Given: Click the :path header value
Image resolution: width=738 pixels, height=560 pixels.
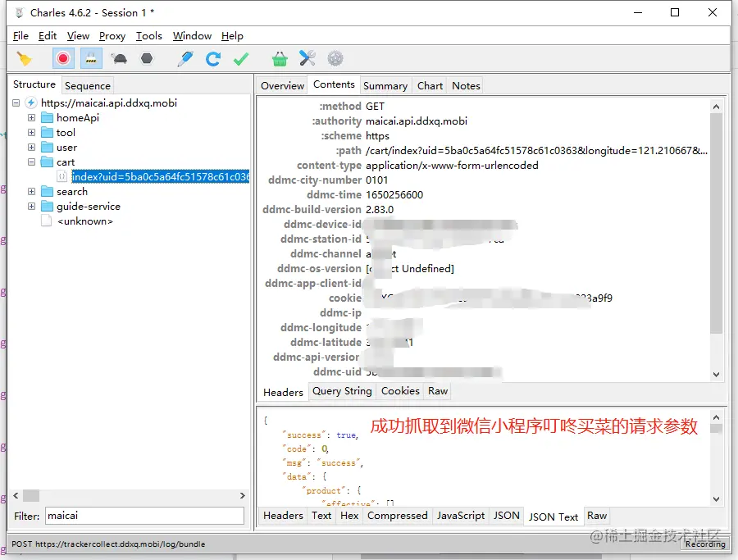Looking at the screenshot, I should 536,151.
